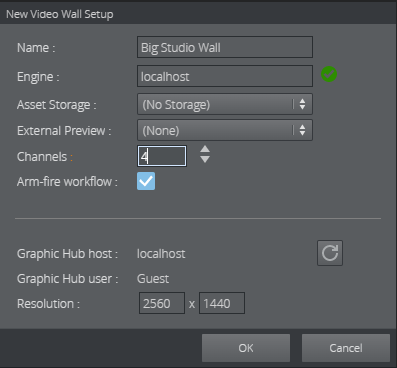Click the Engine field showing localhost
This screenshot has width=397, height=368.
coord(225,76)
